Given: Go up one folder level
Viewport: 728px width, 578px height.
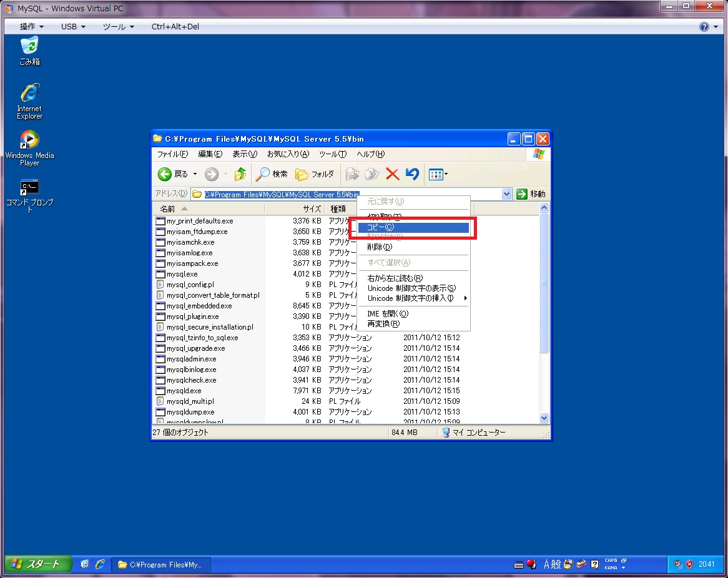Looking at the screenshot, I should point(240,174).
